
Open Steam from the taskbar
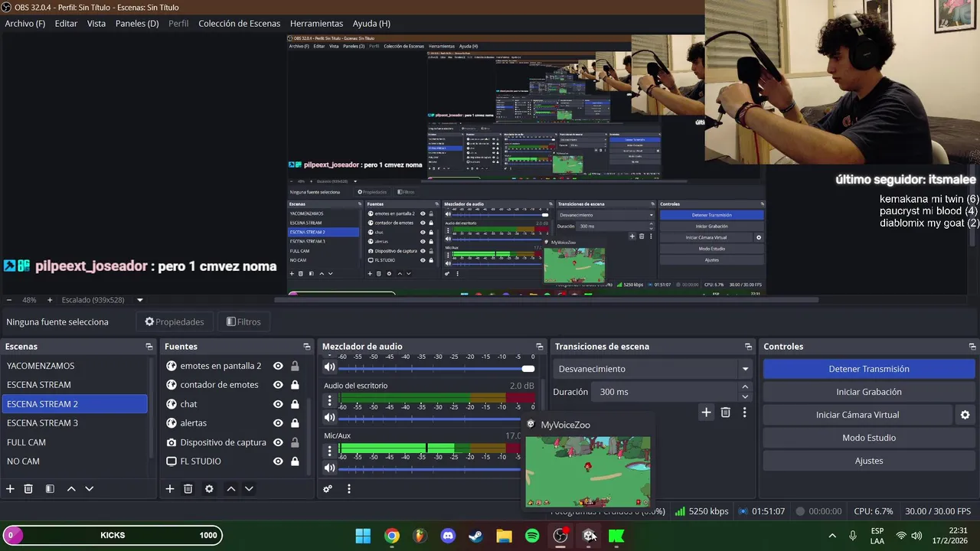click(475, 536)
